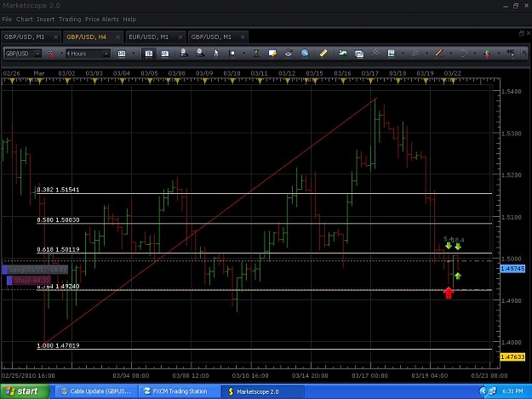Close the EUR/USD, M1 tab

pos(180,37)
